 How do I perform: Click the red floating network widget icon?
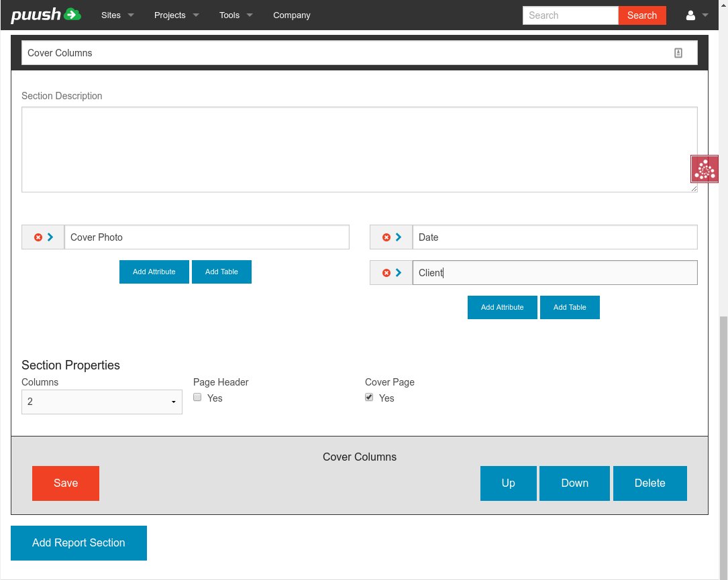pos(705,170)
